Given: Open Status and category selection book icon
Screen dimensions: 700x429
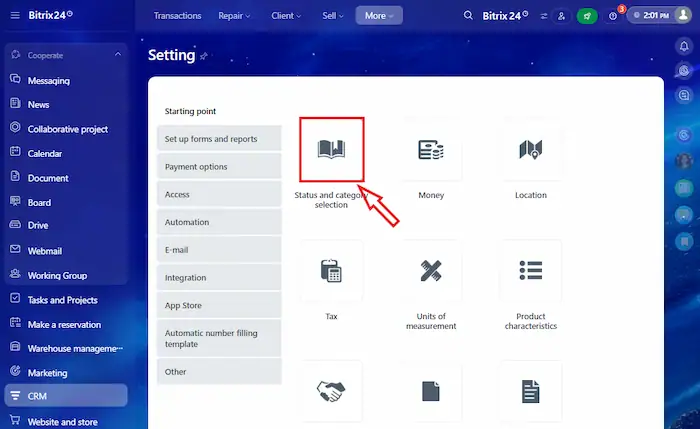Looking at the screenshot, I should tap(331, 149).
